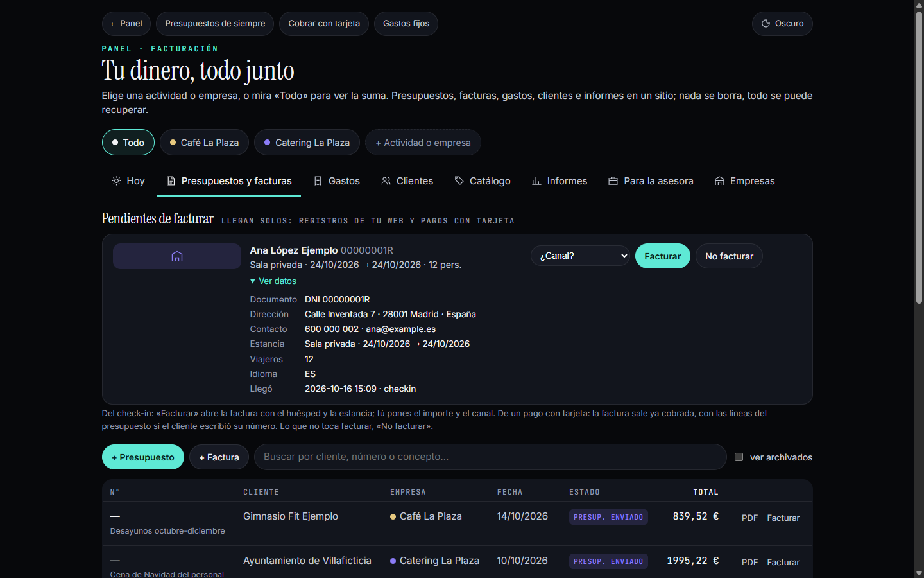Filter by Café La Plaza activity

click(204, 143)
